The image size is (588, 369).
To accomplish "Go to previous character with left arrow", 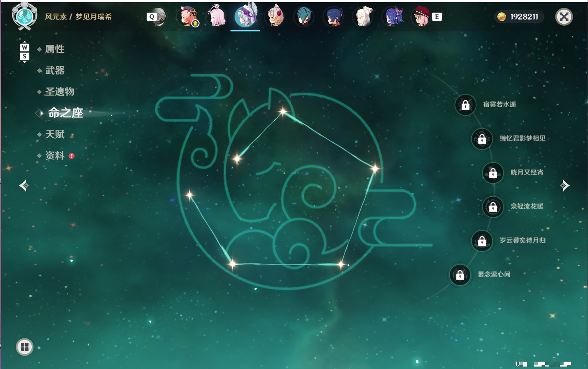I will coord(24,186).
